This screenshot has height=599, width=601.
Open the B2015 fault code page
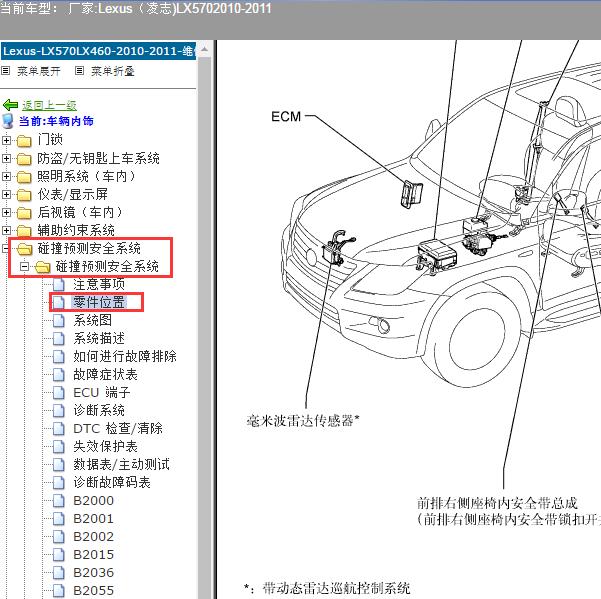94,555
